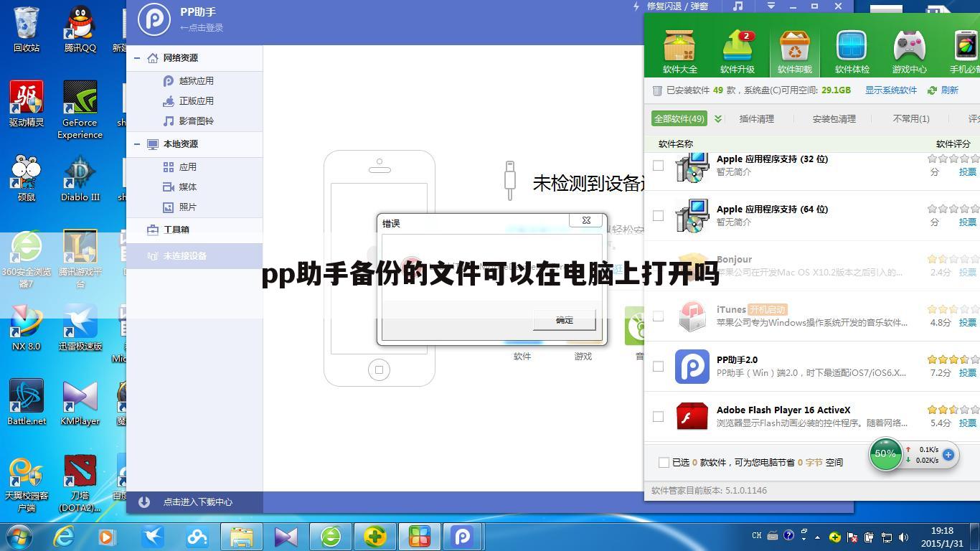Toggle the 已选 select-all checkbox
The height and width of the screenshot is (551, 980).
pos(664,463)
